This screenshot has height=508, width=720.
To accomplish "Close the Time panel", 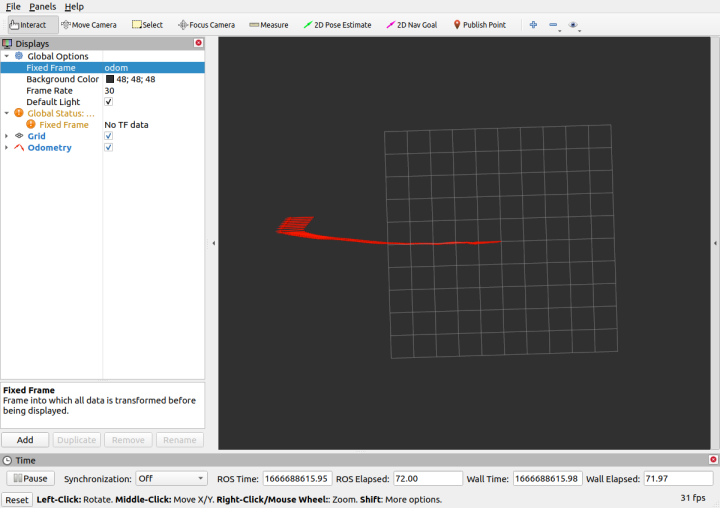I will tap(713, 459).
